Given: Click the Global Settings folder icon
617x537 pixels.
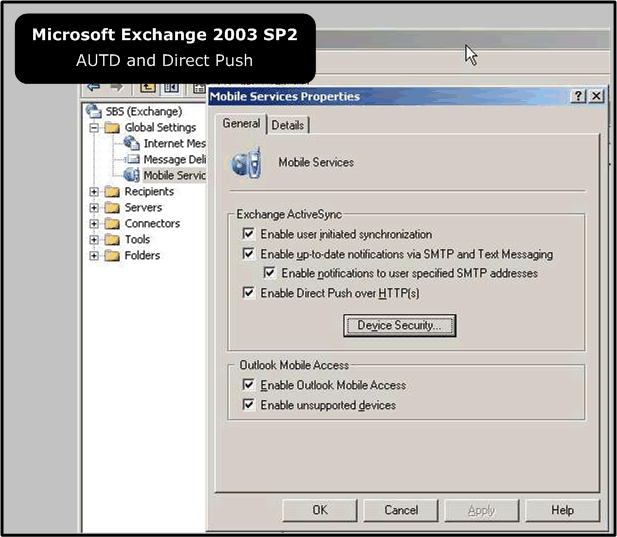Looking at the screenshot, I should [113, 127].
